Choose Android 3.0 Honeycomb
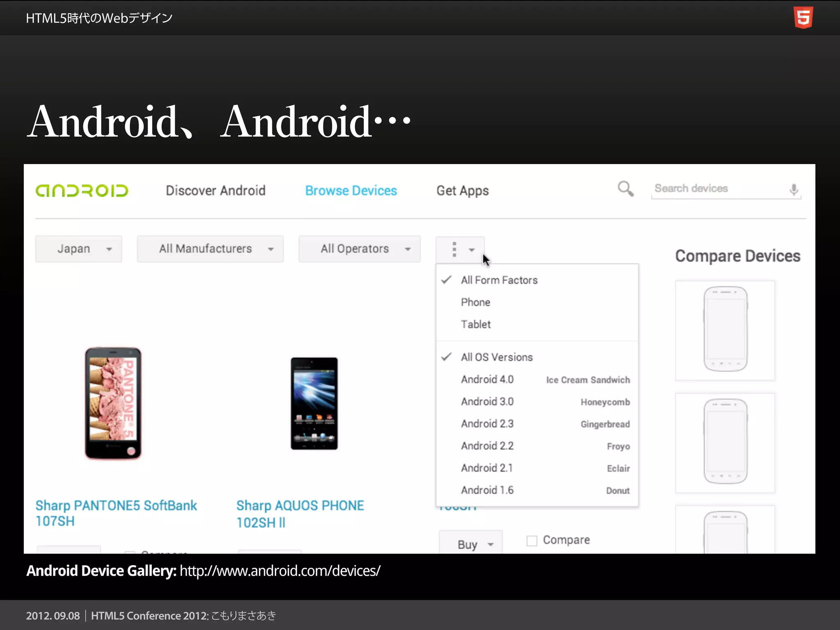The image size is (840, 630). coord(537,402)
